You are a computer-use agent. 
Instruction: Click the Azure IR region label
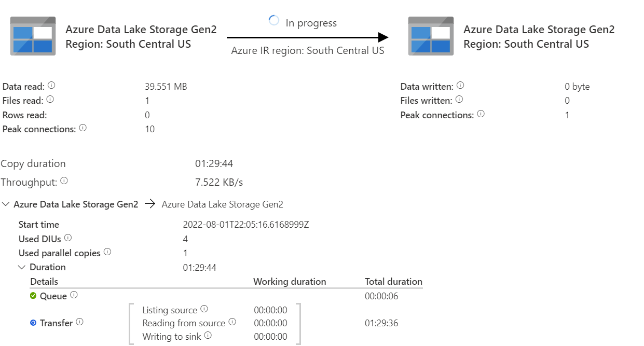pos(307,50)
